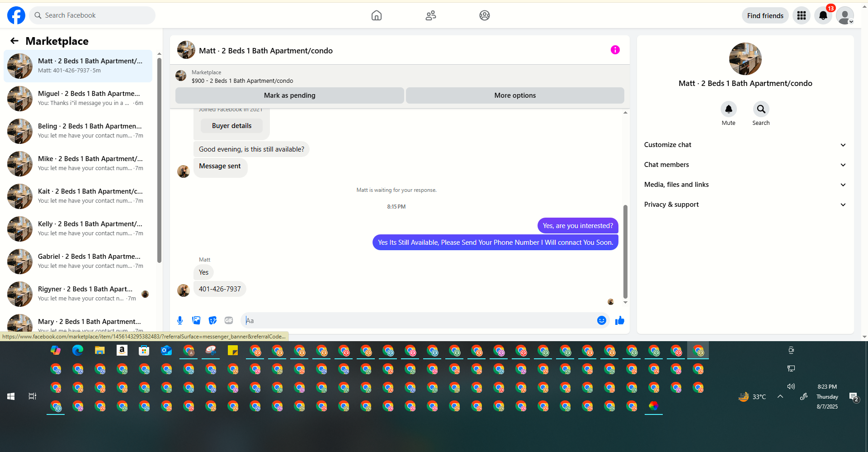Open the Facebook menu grid icon
The width and height of the screenshot is (868, 452).
(802, 15)
